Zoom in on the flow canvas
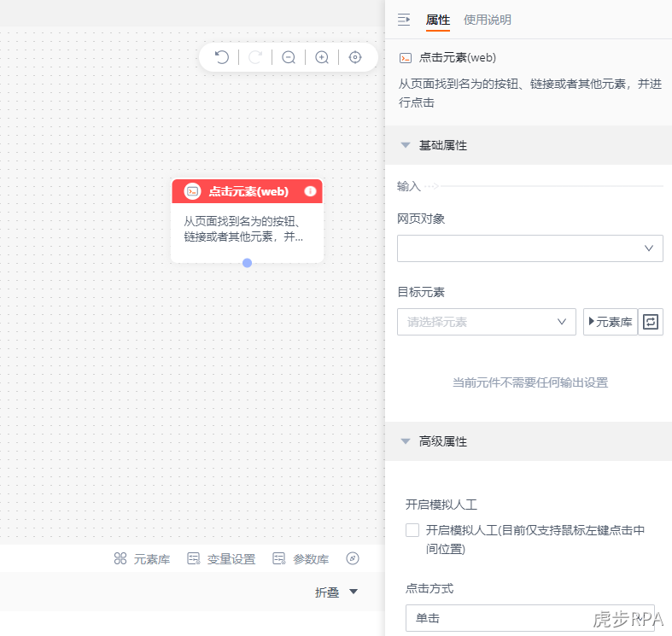 tap(322, 57)
